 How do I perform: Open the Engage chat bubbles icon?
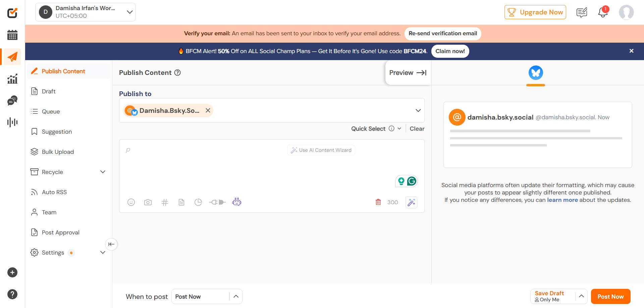[x=12, y=100]
